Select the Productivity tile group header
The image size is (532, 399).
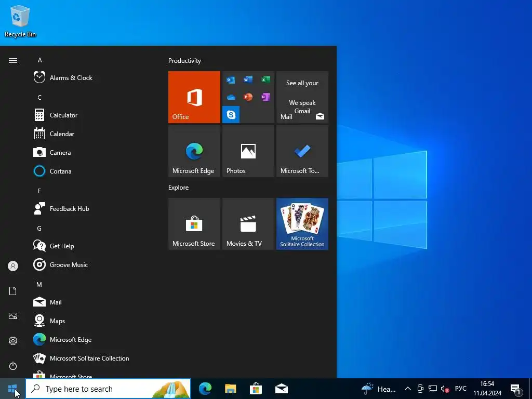pos(184,61)
